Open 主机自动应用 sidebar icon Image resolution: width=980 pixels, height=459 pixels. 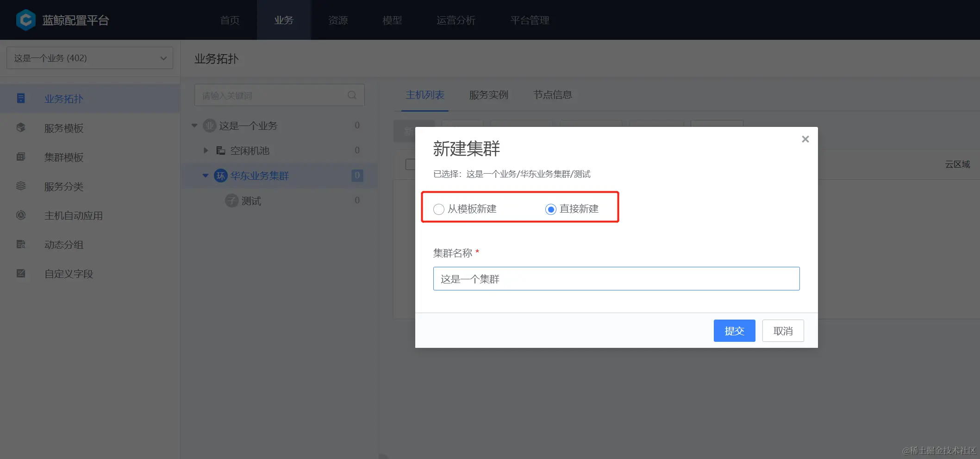[x=21, y=215]
